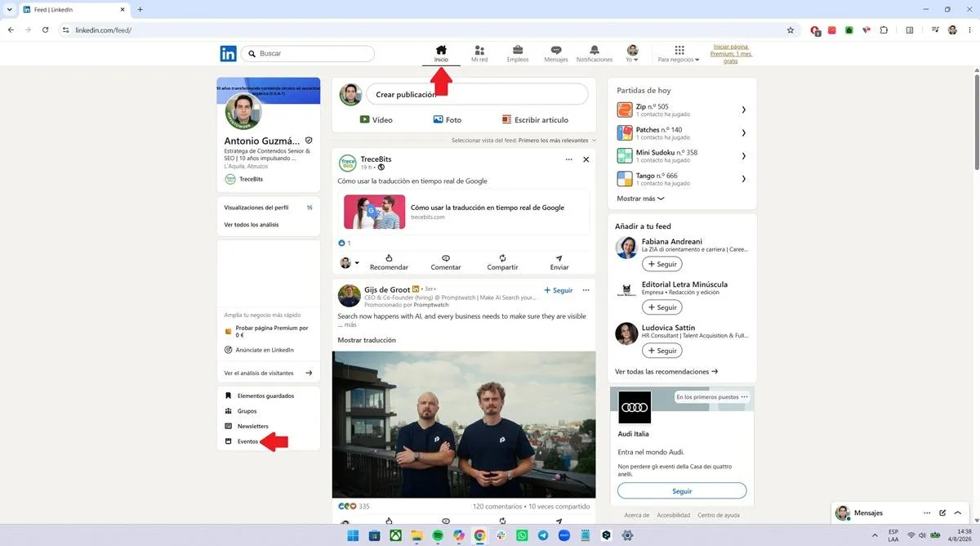980x546 pixels.
Task: Open the Zip n.º 505 game chevron
Action: pos(743,110)
